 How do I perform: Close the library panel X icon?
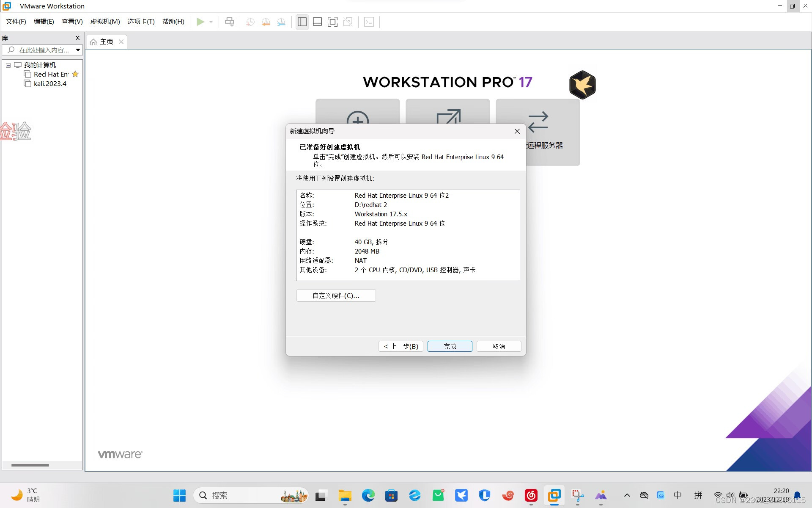77,38
